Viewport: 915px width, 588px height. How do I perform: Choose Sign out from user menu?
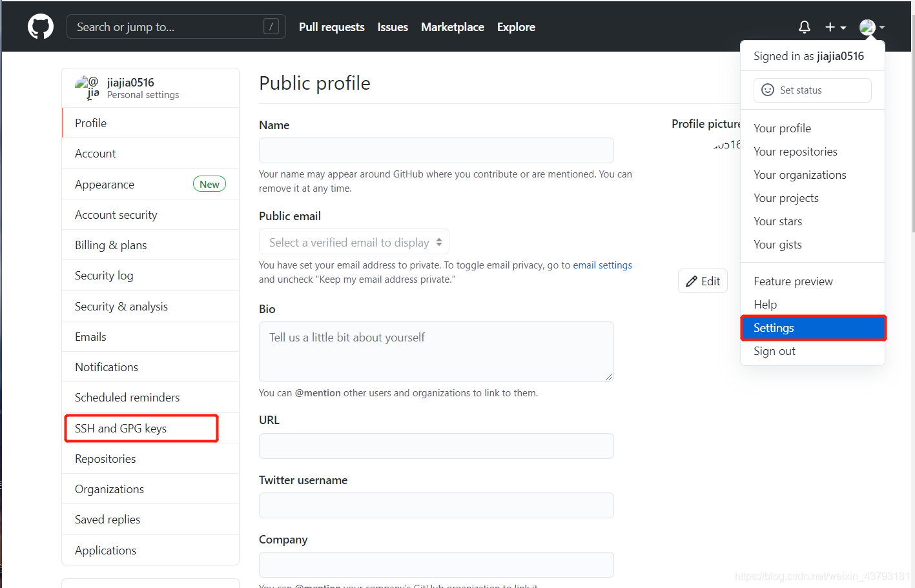812,351
